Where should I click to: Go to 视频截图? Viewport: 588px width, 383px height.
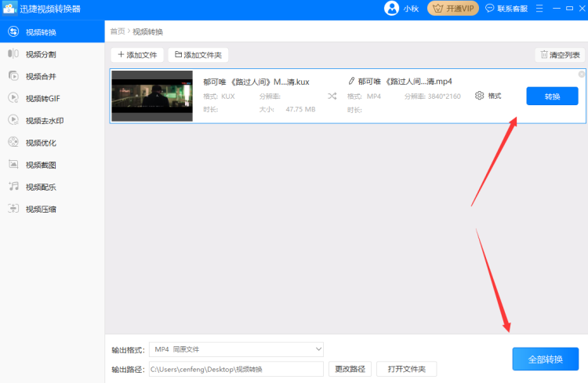pos(52,165)
